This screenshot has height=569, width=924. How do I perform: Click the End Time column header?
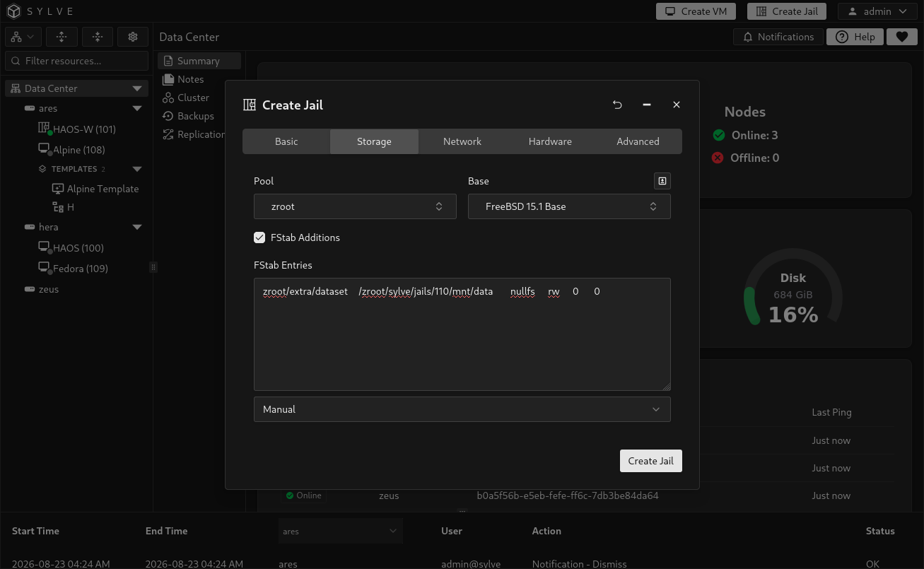(166, 531)
